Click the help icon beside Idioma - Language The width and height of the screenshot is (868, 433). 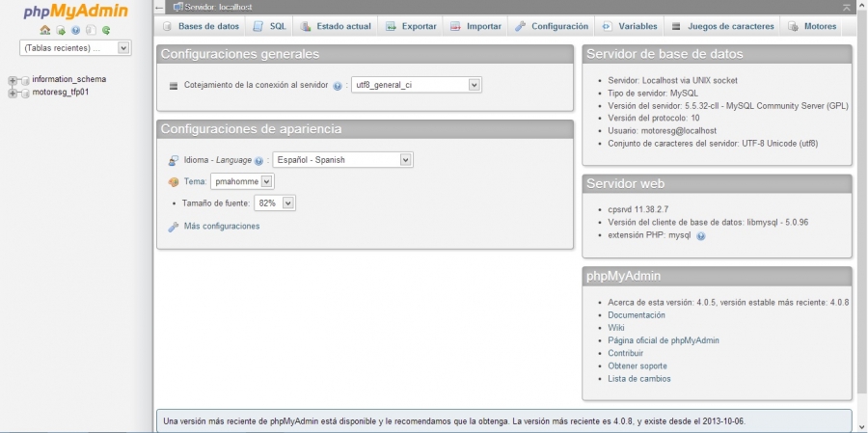(x=258, y=161)
